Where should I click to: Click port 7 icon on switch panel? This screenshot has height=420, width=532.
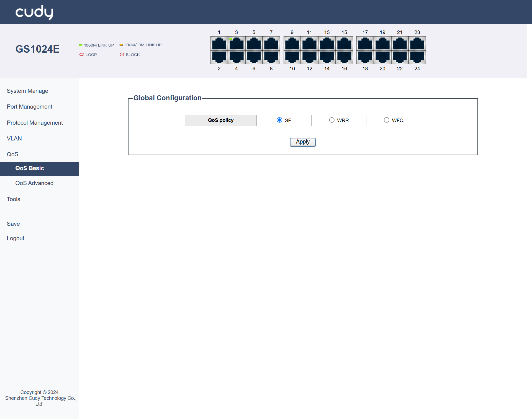[271, 43]
